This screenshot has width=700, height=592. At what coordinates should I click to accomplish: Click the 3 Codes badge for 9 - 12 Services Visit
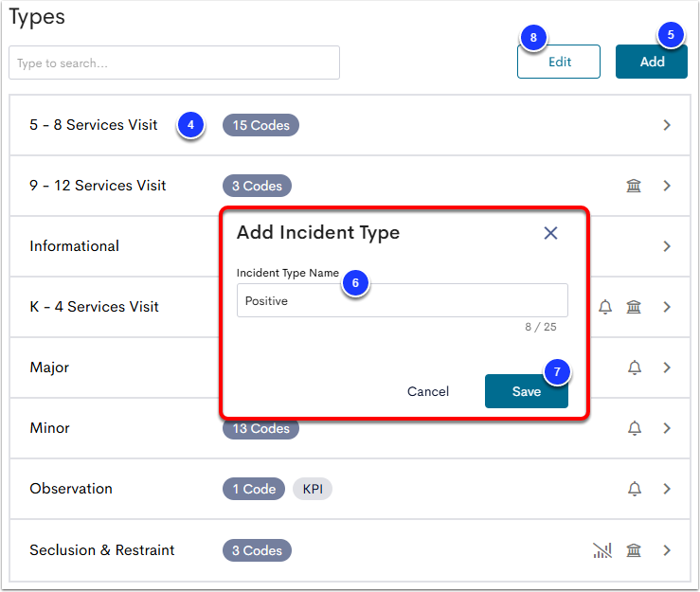[x=257, y=186]
